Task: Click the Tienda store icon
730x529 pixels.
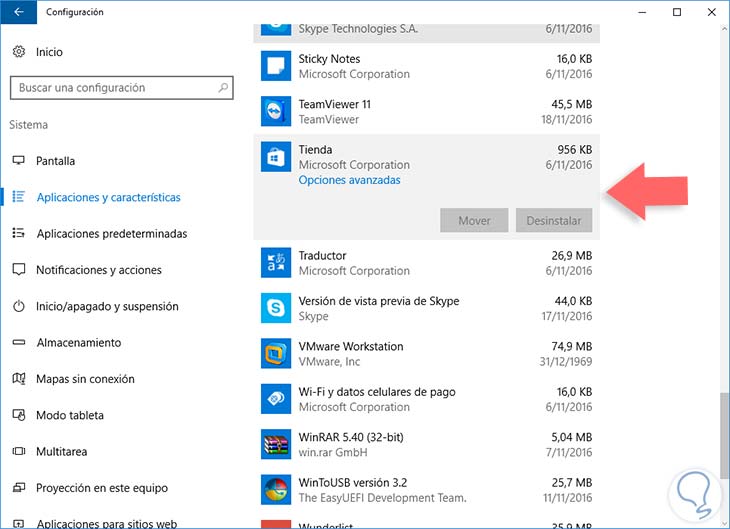Action: point(275,157)
